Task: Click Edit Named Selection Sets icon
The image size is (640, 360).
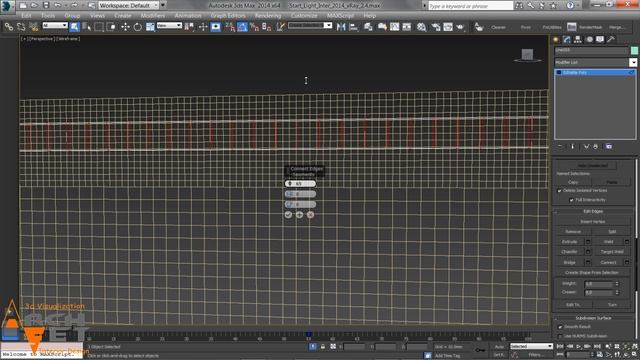Action: 280,27
